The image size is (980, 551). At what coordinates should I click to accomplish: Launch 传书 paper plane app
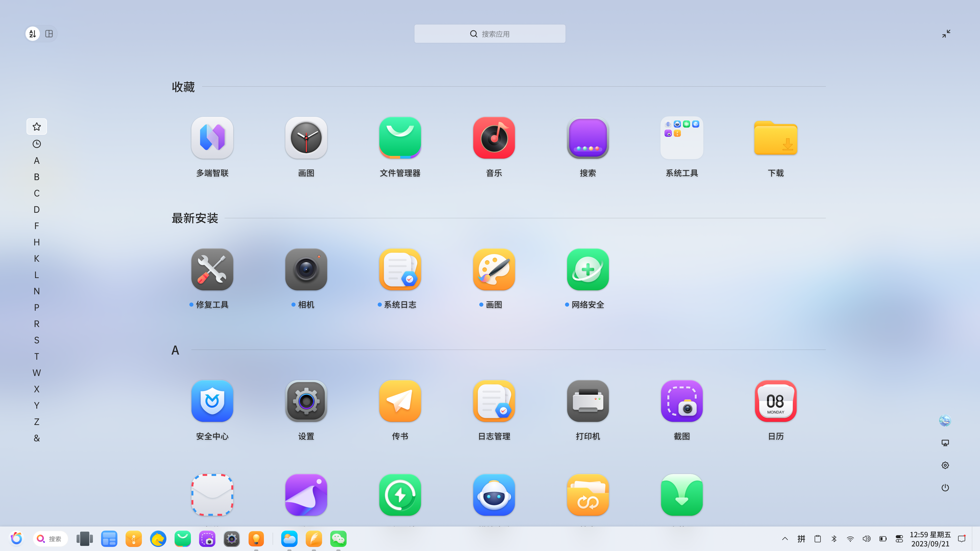400,401
